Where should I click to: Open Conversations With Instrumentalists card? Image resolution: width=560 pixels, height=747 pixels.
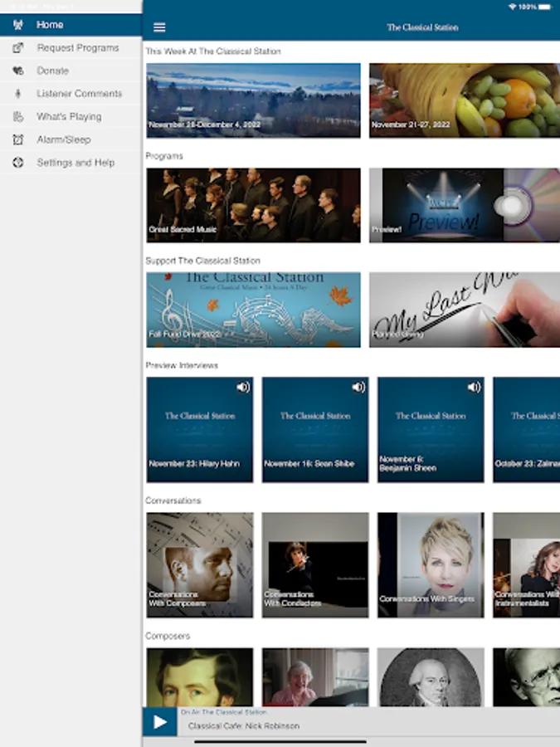tap(526, 565)
